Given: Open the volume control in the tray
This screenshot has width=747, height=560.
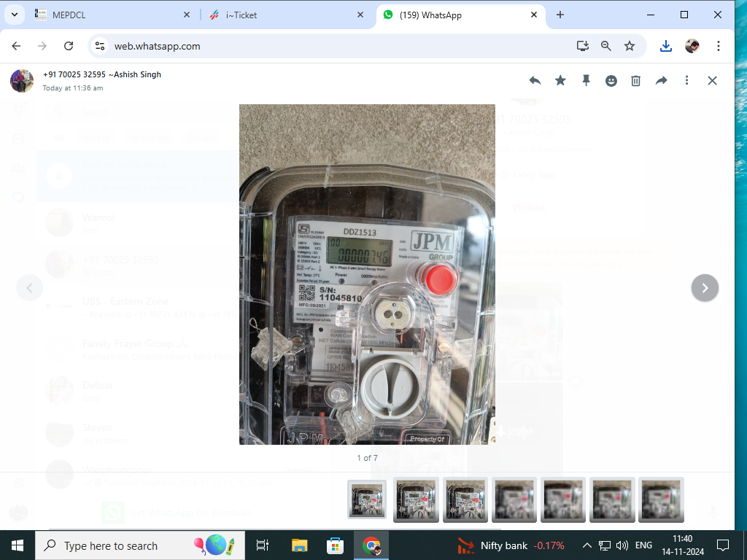Looking at the screenshot, I should (x=622, y=545).
